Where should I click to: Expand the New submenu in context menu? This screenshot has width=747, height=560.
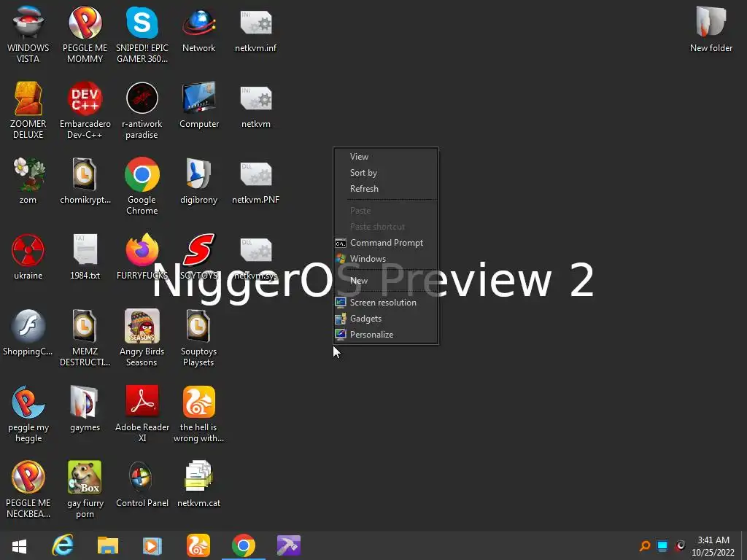pyautogui.click(x=386, y=281)
